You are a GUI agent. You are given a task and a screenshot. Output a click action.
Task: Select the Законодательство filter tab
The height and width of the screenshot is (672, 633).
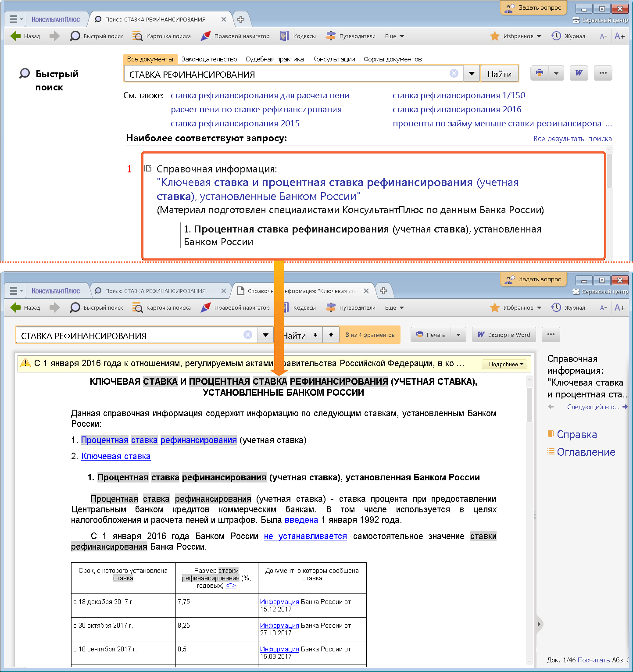[209, 59]
